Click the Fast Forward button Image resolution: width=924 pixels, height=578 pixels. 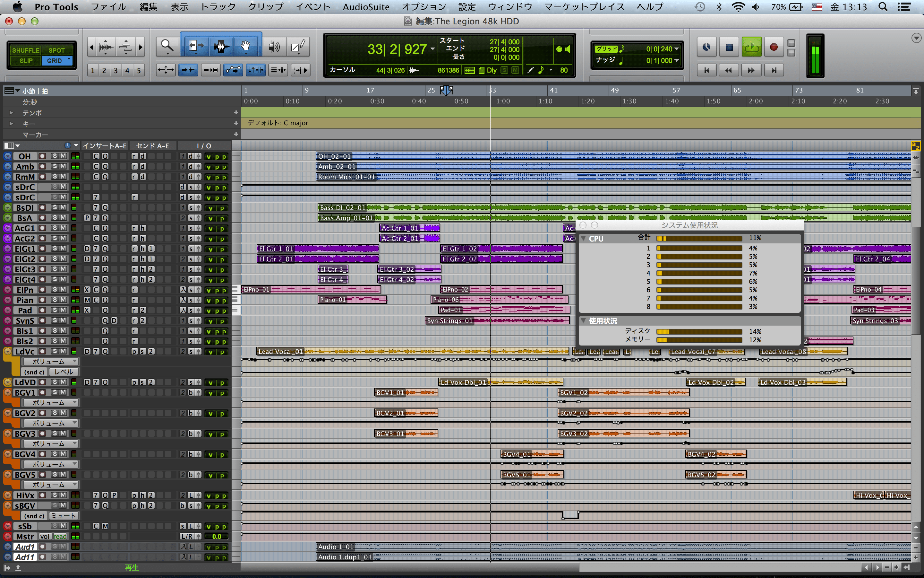pos(751,70)
